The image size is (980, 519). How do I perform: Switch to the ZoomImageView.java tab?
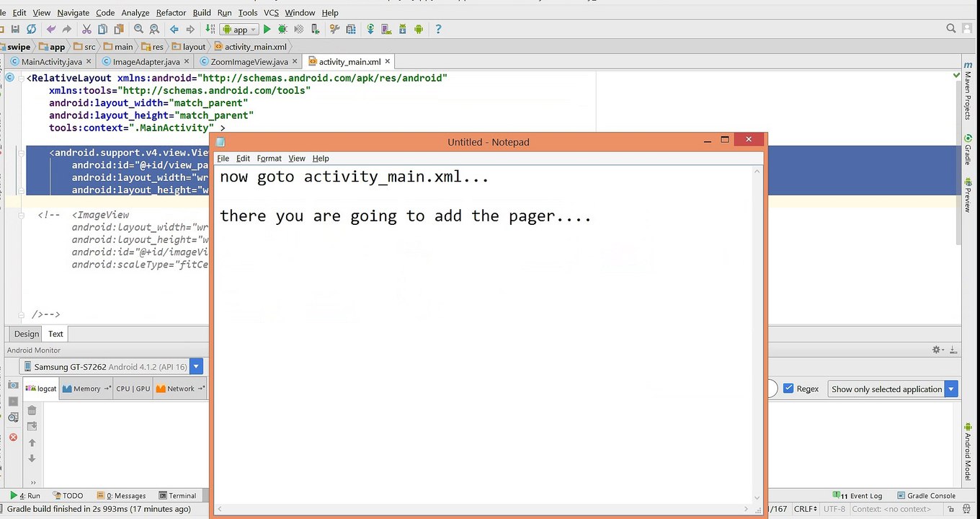(249, 62)
